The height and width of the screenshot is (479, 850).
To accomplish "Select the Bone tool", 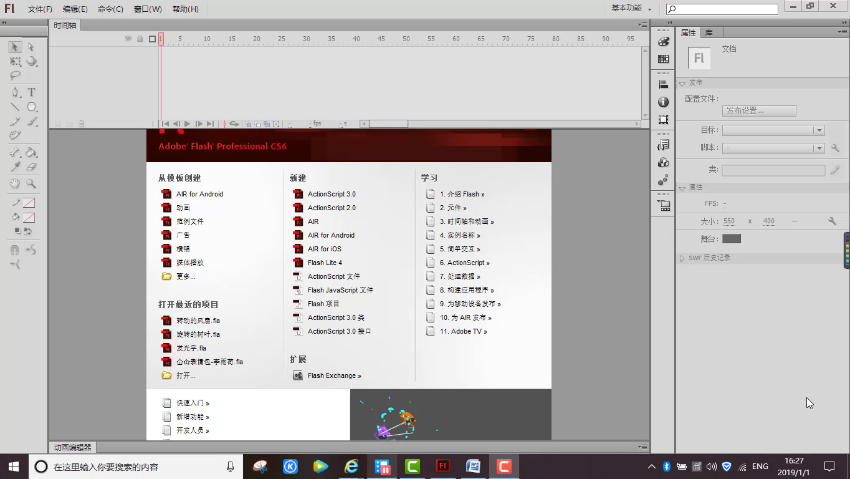I will tap(15, 152).
